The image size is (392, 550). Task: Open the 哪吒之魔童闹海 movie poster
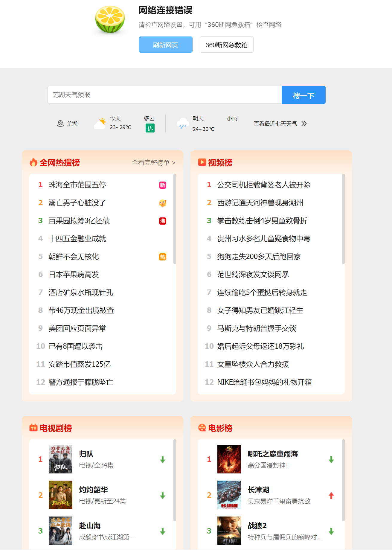[x=229, y=459]
